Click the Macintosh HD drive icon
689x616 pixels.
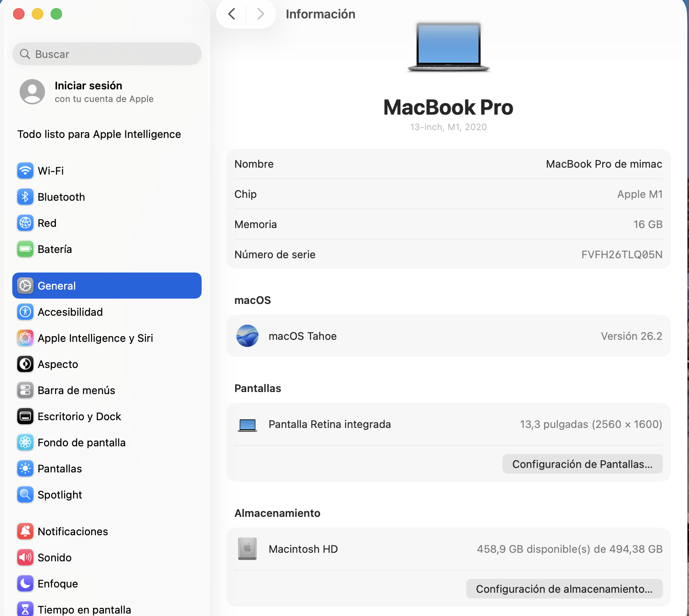[x=247, y=549]
